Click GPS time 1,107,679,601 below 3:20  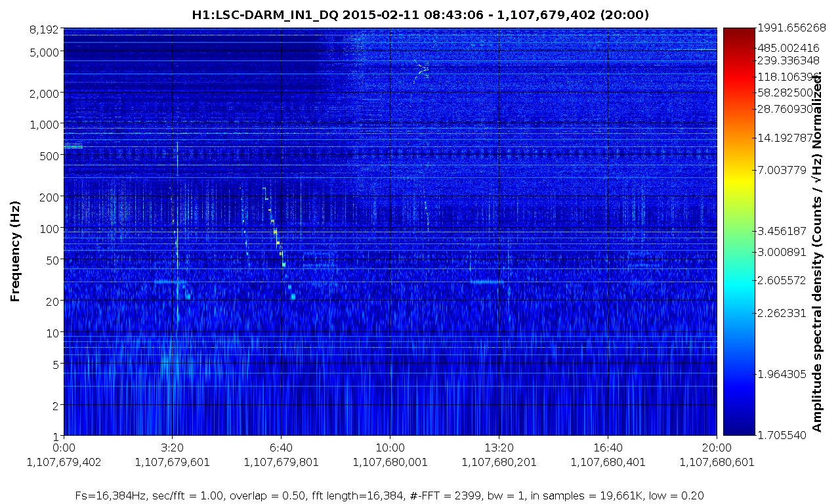pos(173,462)
